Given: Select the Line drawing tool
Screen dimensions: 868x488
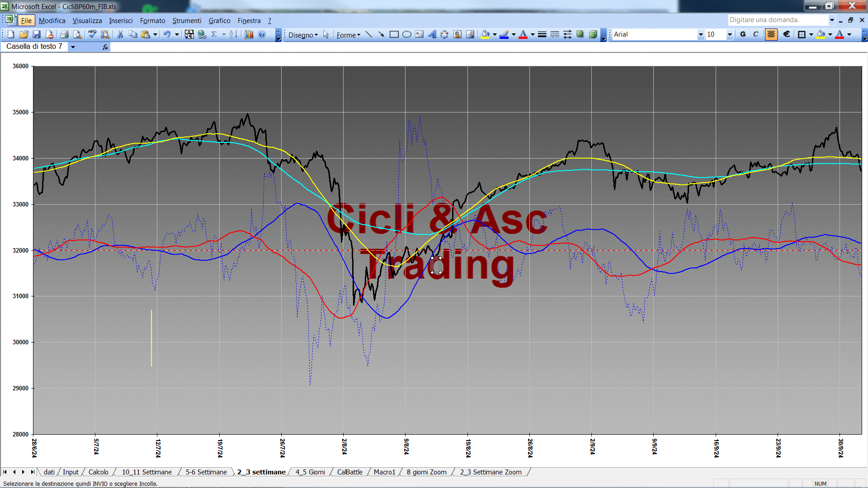Looking at the screenshot, I should (368, 34).
